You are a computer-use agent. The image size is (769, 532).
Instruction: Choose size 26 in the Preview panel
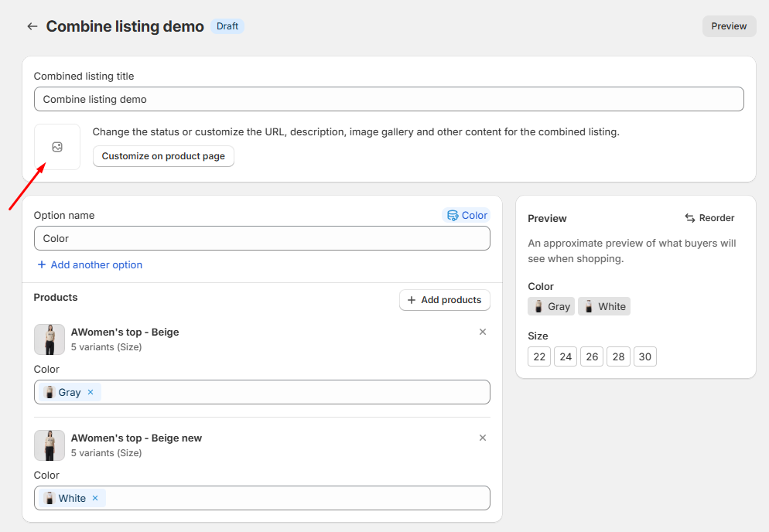coord(592,356)
